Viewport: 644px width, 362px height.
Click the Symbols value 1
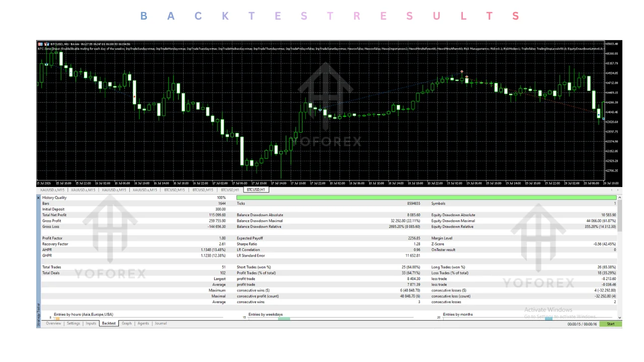615,204
